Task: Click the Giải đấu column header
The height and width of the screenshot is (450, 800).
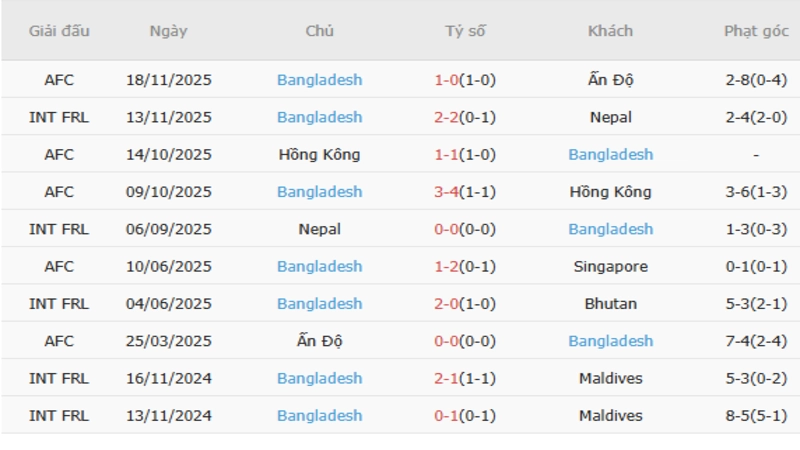Action: coord(59,31)
